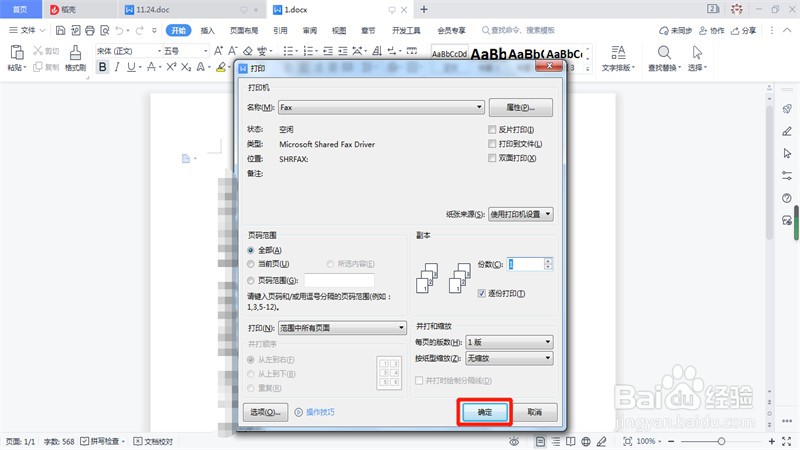Click the text highlight color icon
Screen dimensions: 800x450
coord(221,67)
